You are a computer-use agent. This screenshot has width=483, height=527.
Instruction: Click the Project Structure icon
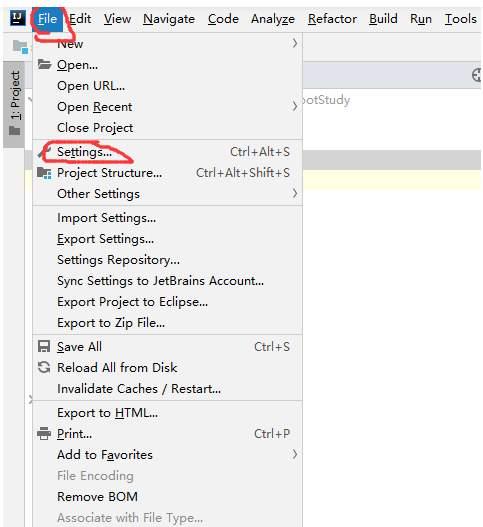(44, 173)
